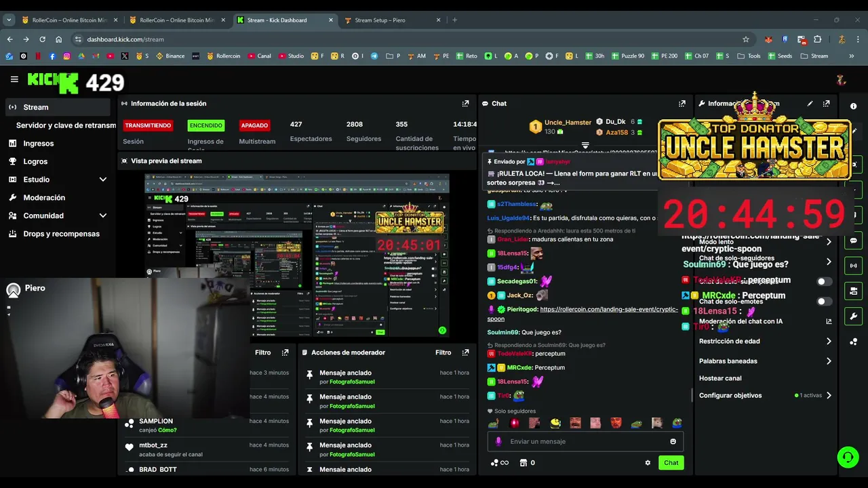
Task: Expand the Comunidad sidebar section
Action: [103, 216]
